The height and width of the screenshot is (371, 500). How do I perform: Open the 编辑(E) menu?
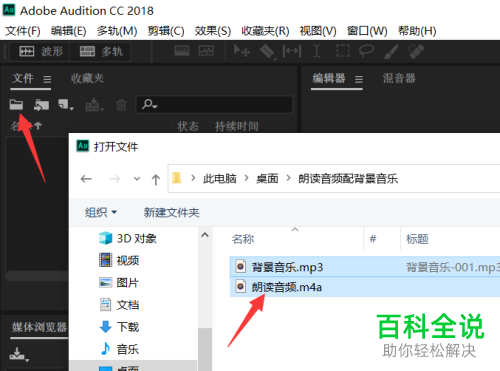pyautogui.click(x=68, y=31)
